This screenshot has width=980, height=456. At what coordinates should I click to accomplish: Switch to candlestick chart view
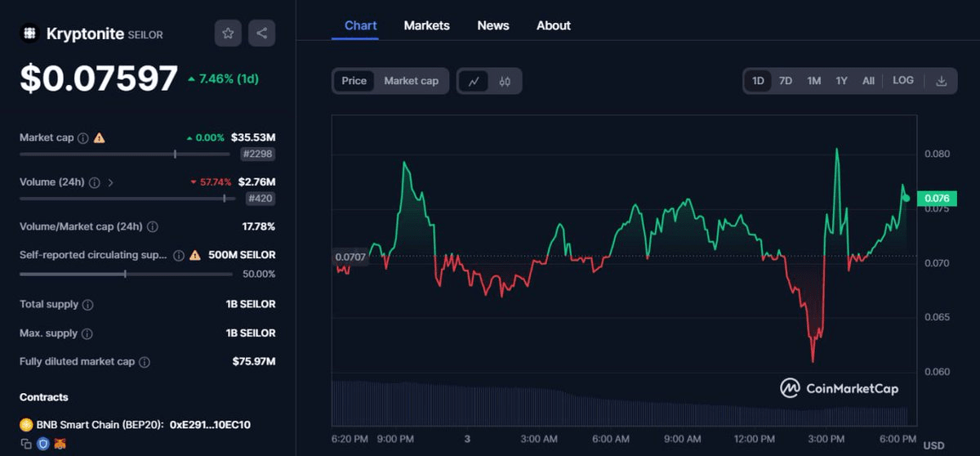point(505,81)
